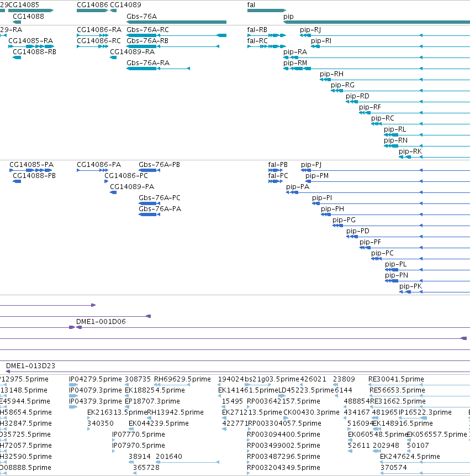Click transcript pip-RC

coord(421,124)
